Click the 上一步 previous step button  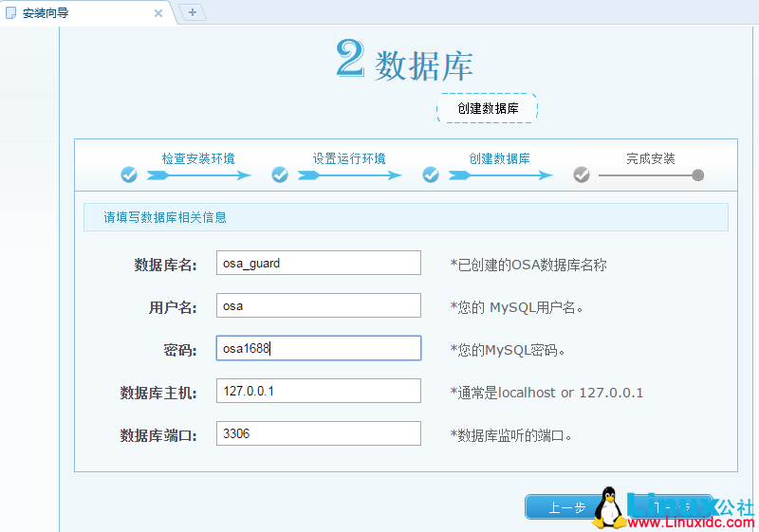565,507
